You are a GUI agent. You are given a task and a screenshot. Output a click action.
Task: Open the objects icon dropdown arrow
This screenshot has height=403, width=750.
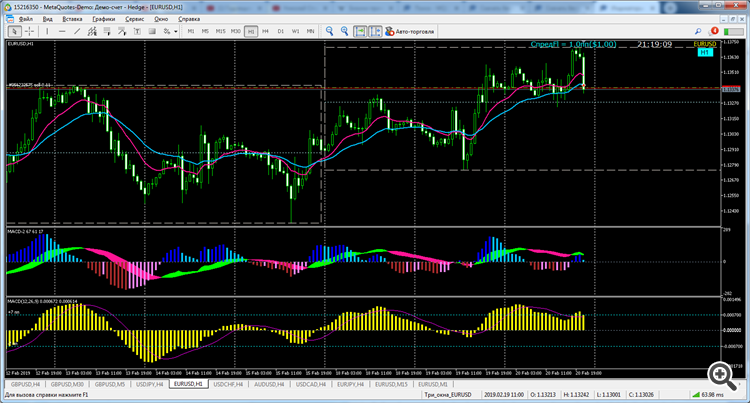pyautogui.click(x=176, y=32)
